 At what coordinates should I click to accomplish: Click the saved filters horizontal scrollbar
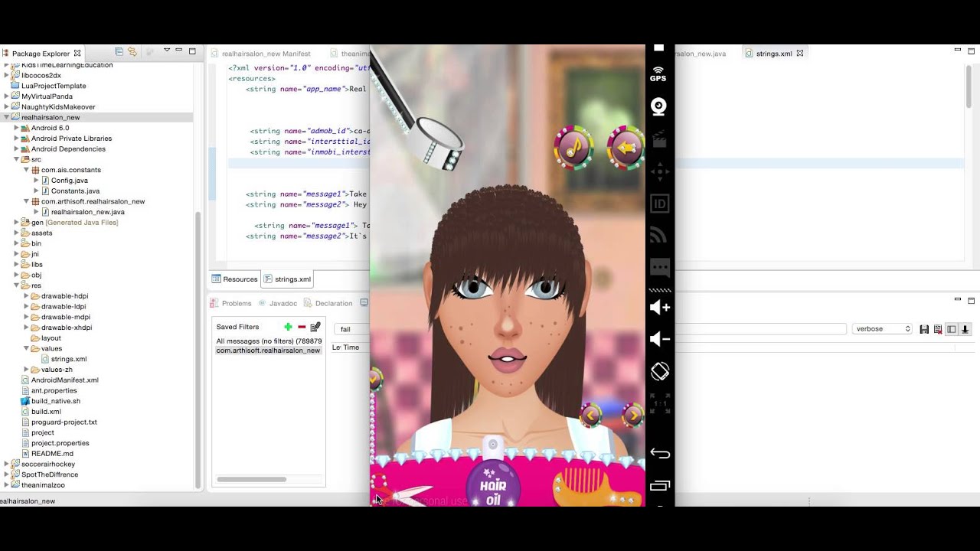[x=252, y=480]
